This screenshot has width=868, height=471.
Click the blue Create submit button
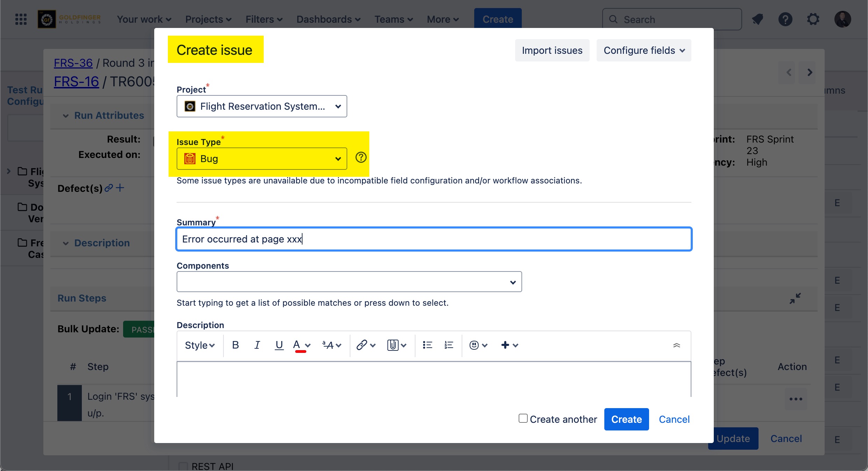pyautogui.click(x=626, y=419)
